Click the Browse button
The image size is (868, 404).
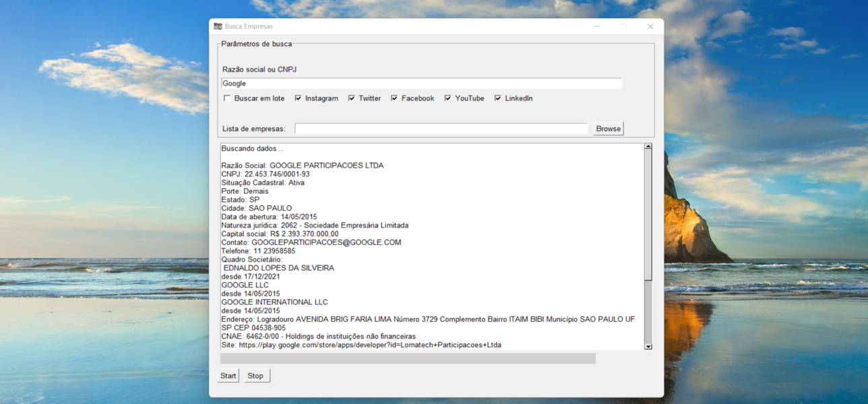tap(609, 129)
